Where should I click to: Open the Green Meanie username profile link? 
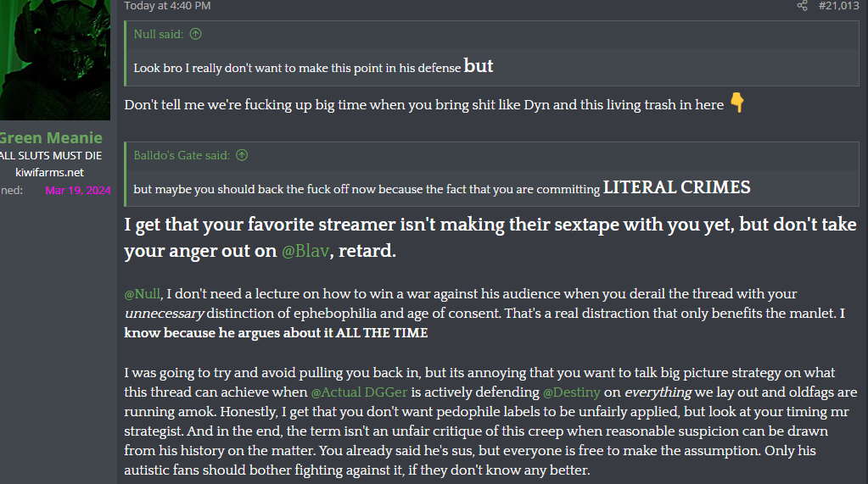point(51,137)
